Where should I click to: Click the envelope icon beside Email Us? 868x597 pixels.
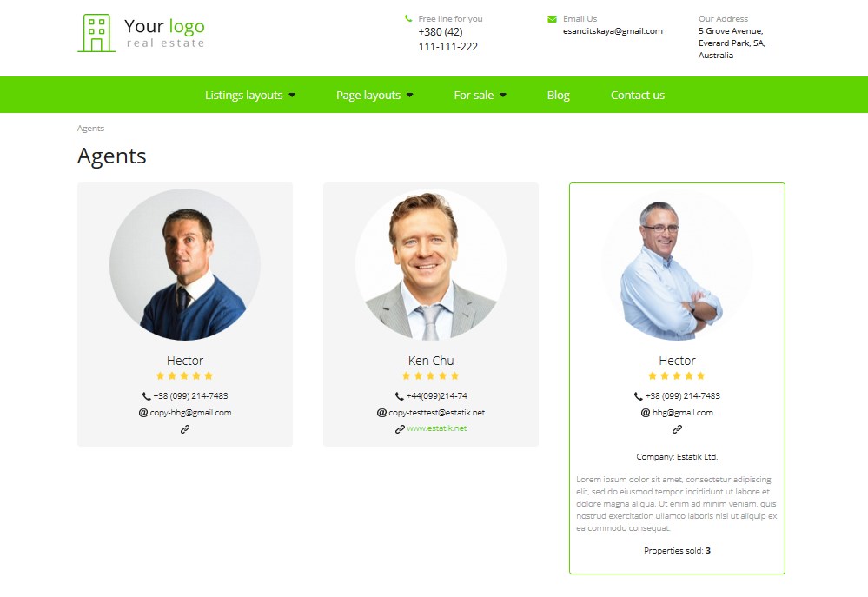tap(552, 19)
